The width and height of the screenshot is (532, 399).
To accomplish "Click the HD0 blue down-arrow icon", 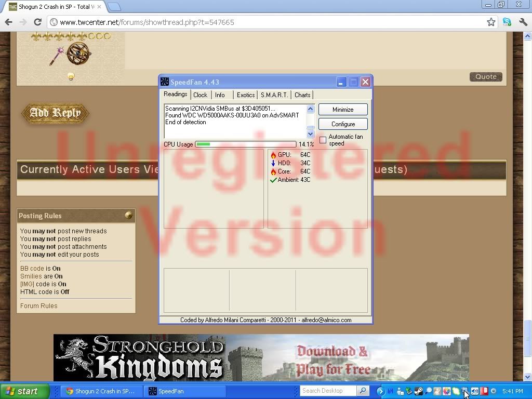I will pos(273,163).
